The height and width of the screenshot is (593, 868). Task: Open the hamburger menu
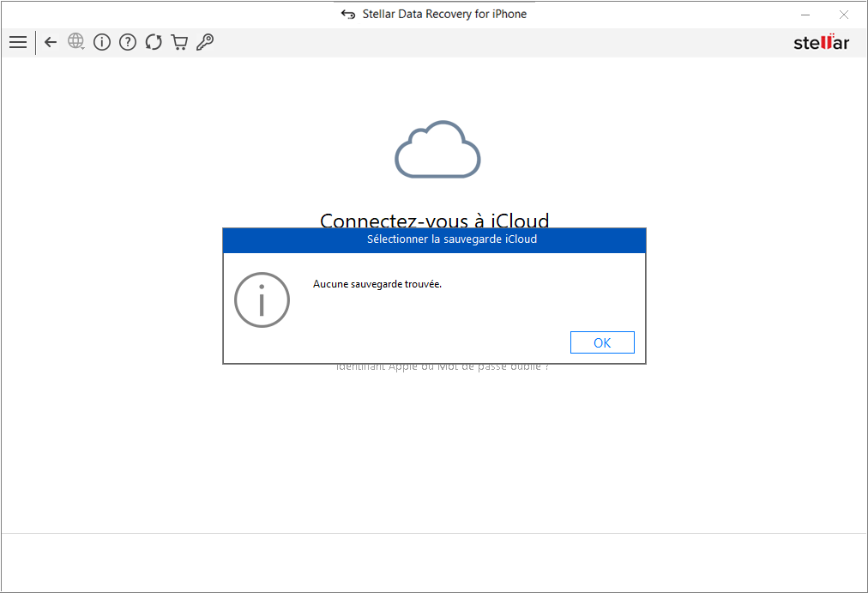pos(18,42)
